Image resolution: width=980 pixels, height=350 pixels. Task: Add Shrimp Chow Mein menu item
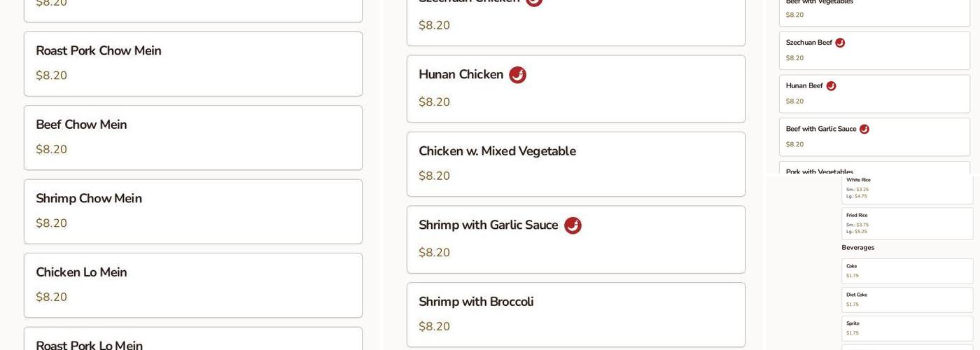89,199
